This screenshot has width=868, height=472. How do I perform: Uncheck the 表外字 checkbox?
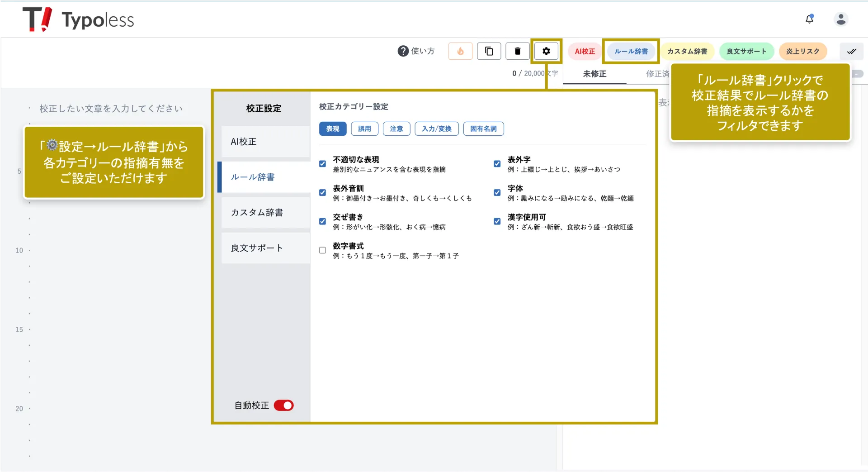coord(497,164)
